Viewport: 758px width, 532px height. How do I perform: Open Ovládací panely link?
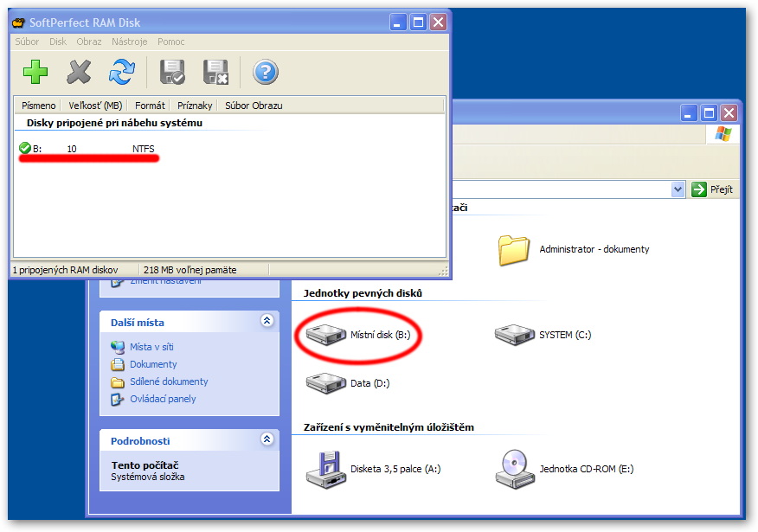point(163,399)
